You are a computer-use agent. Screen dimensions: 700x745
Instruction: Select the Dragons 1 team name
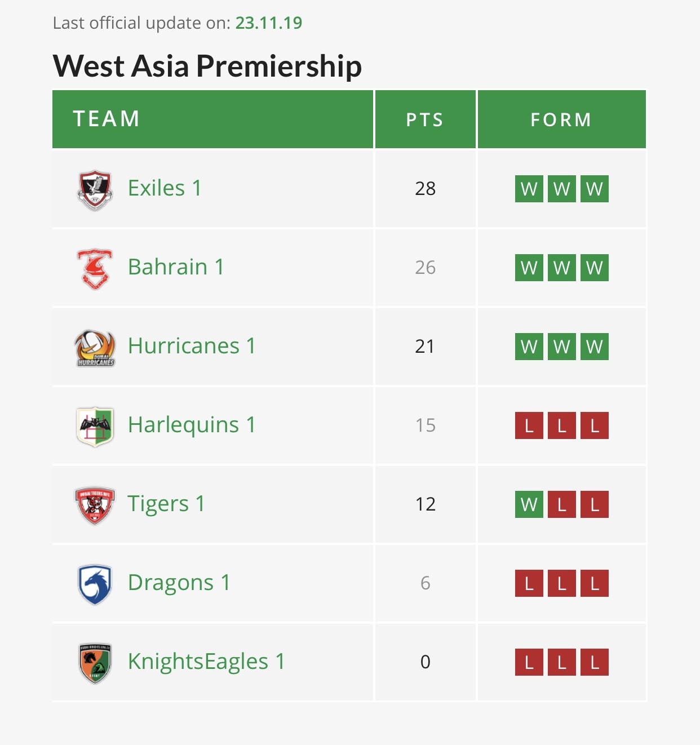point(179,583)
